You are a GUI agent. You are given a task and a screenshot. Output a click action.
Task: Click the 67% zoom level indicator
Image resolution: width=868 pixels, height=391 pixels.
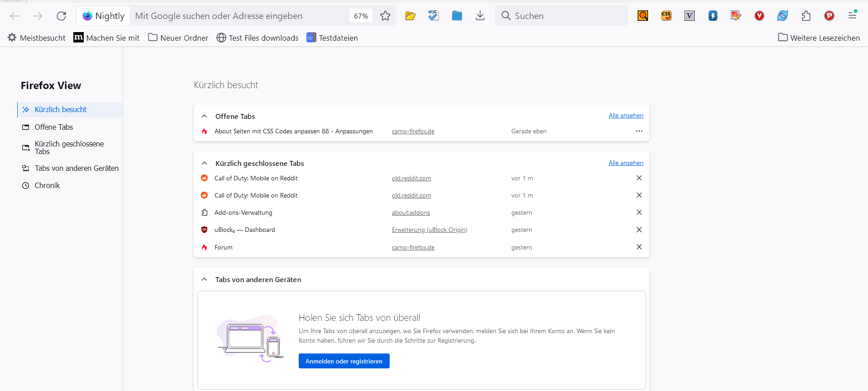[361, 16]
